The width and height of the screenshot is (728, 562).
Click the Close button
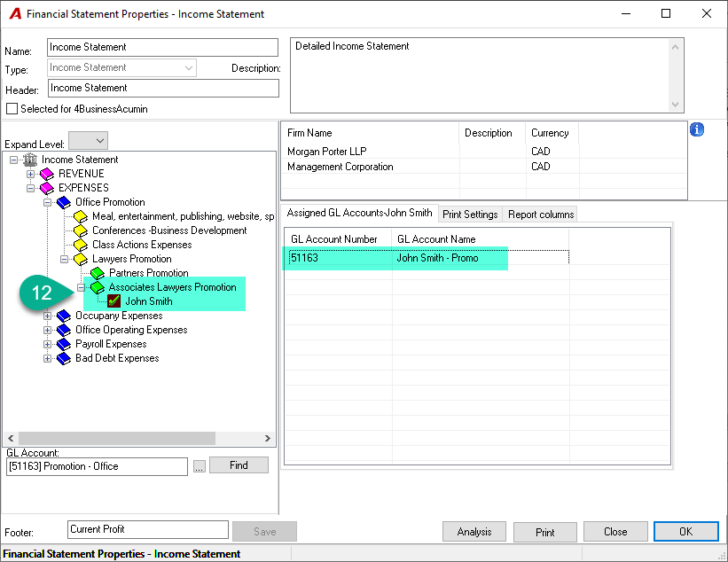pos(615,532)
